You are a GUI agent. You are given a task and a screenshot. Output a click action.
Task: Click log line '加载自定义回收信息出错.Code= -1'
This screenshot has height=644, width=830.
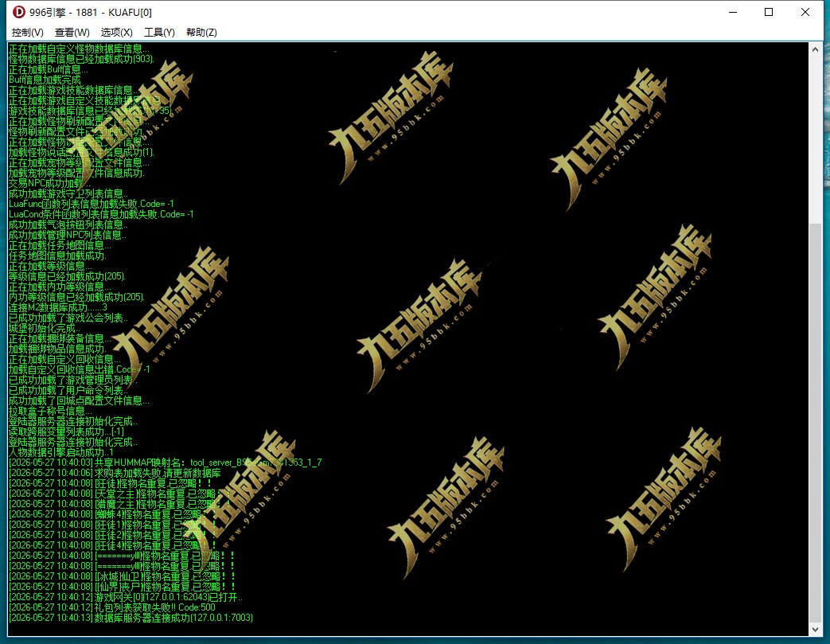(x=80, y=369)
